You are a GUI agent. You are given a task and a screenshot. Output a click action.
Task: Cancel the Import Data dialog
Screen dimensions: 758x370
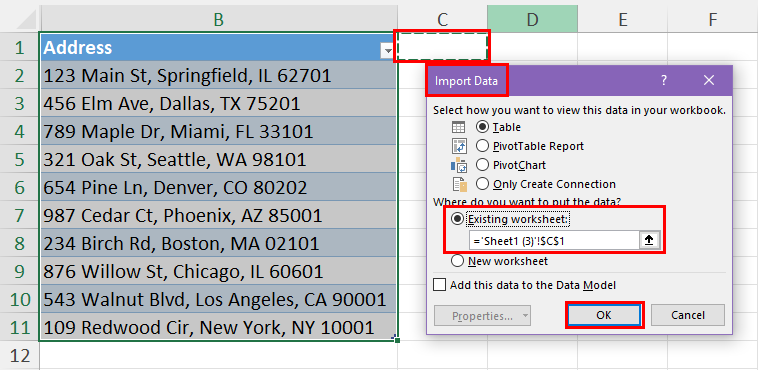pyautogui.click(x=687, y=315)
